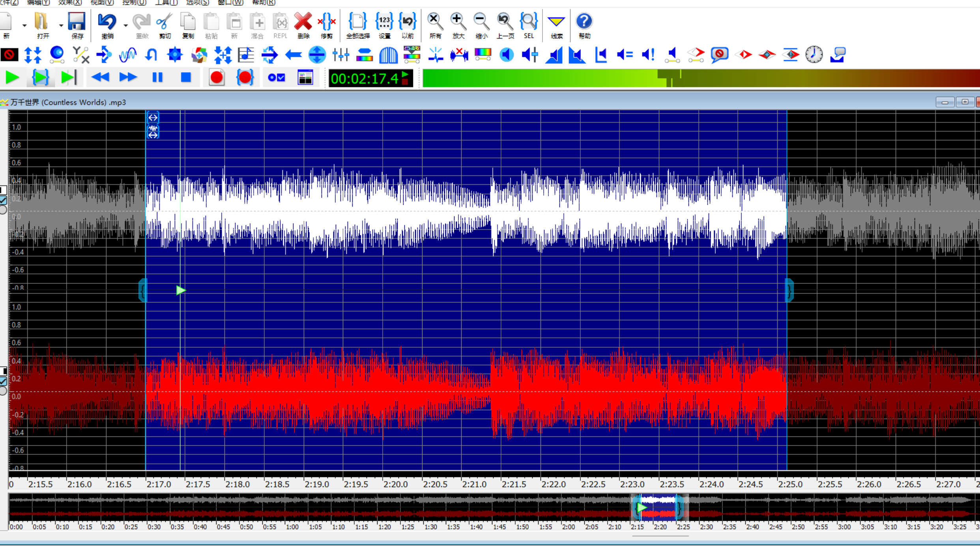Screen dimensions: 980x546
Task: Open the maximize volume speaker-exclamation icon
Action: coord(648,54)
